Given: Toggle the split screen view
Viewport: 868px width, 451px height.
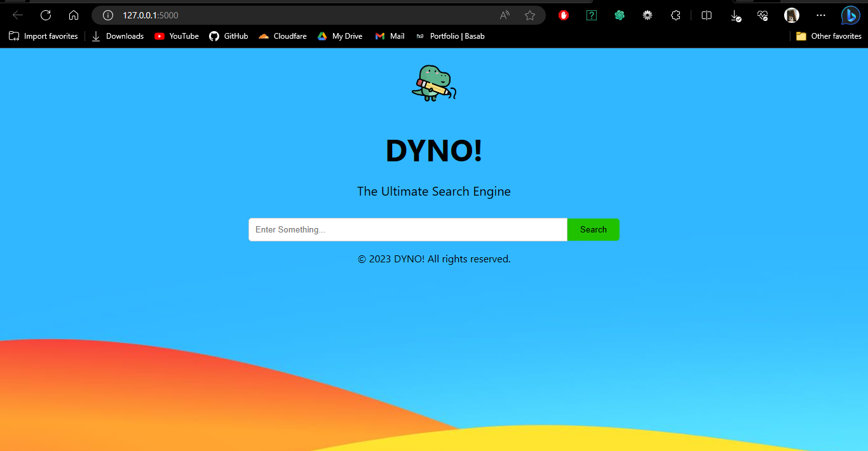Looking at the screenshot, I should pyautogui.click(x=707, y=15).
